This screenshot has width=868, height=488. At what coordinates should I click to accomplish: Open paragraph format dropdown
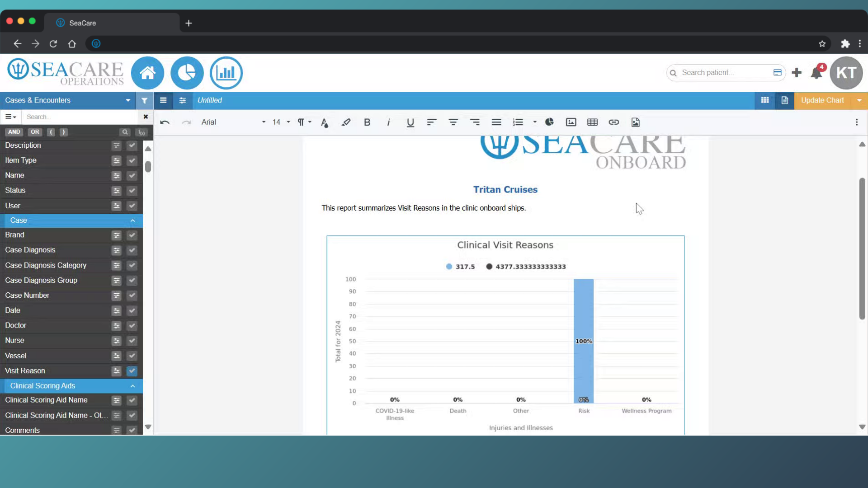[305, 122]
